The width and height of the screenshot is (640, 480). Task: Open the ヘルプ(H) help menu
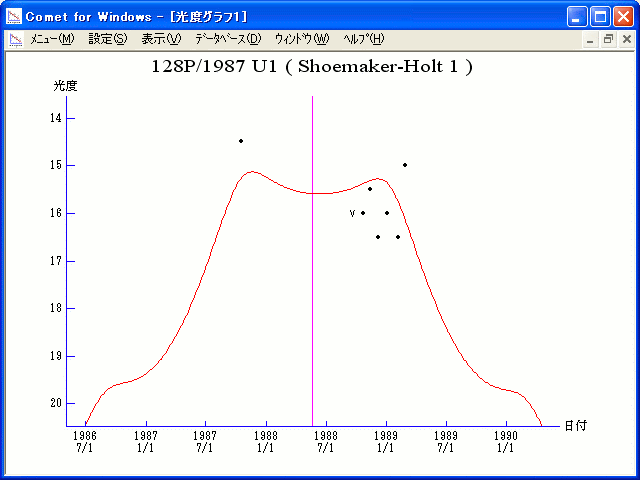(363, 39)
